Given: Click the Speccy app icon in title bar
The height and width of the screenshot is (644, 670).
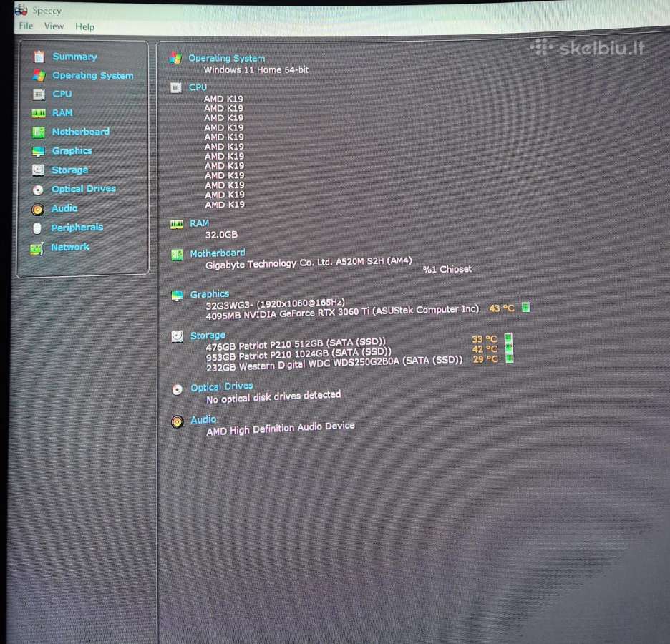Looking at the screenshot, I should [21, 9].
